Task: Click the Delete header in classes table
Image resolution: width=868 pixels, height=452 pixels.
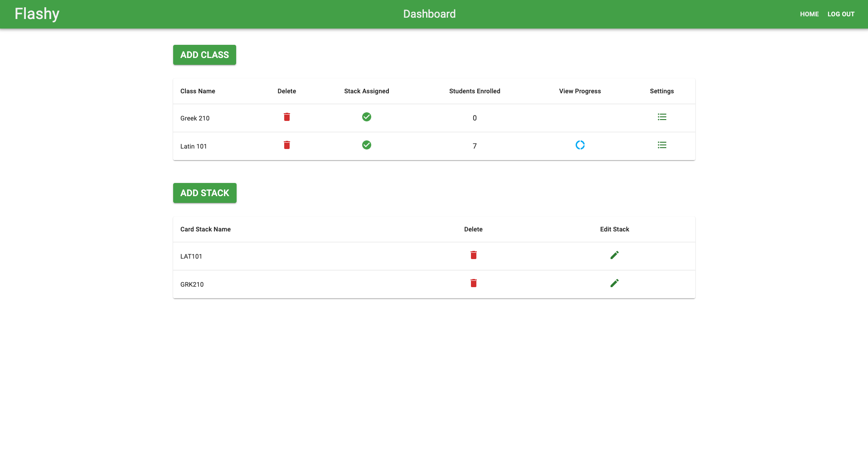Action: (287, 91)
